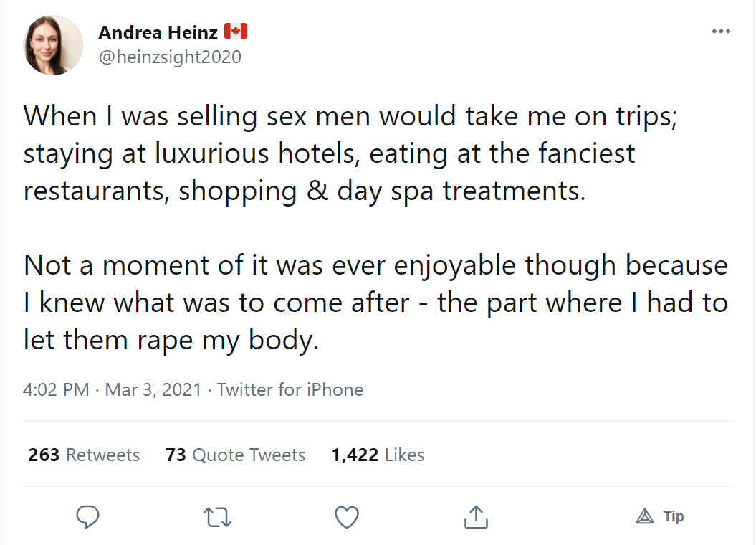756x545 pixels.
Task: Like the tweet with the heart icon
Action: tap(347, 517)
